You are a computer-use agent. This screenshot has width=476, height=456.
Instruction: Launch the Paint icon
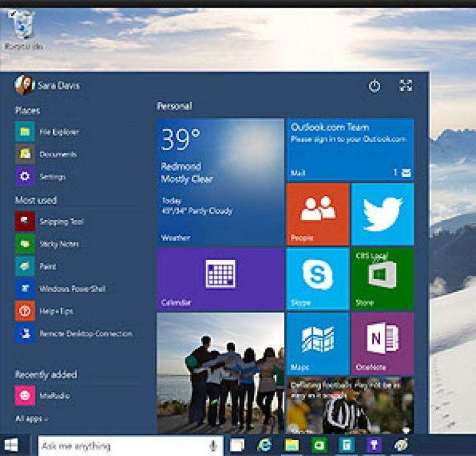25,266
